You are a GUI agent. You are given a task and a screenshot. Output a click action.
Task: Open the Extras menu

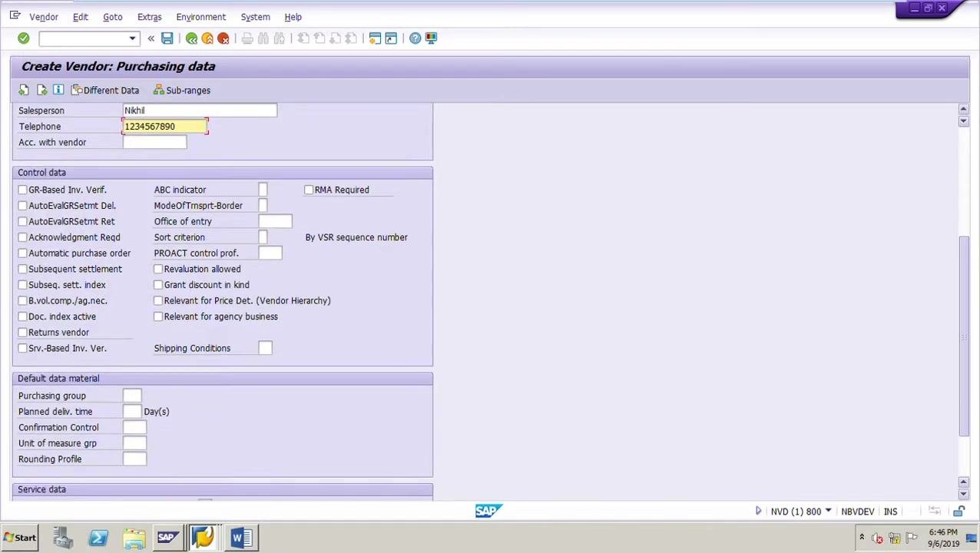(149, 17)
